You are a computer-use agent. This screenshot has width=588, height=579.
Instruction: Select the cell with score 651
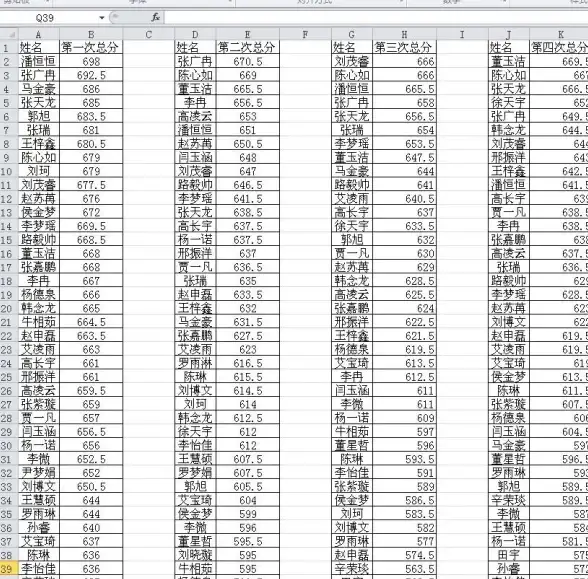click(x=248, y=130)
